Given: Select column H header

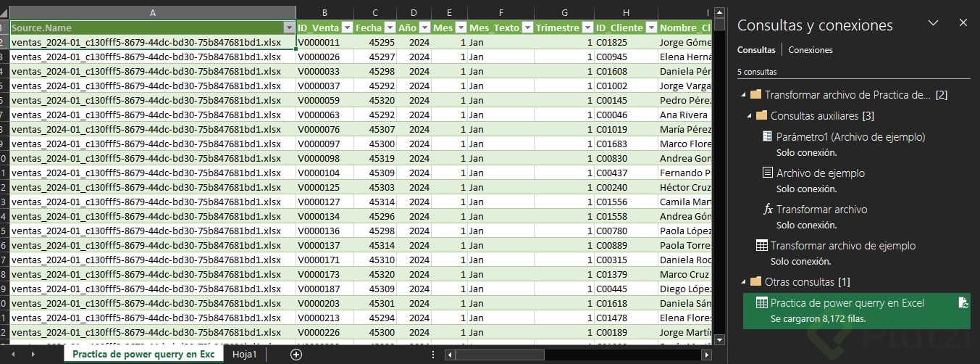Looking at the screenshot, I should coord(626,13).
